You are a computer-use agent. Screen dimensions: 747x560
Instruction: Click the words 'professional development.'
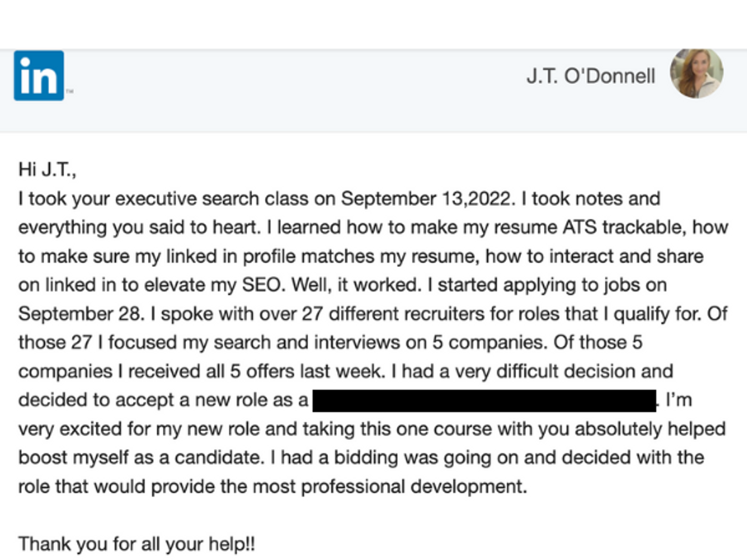414,487
